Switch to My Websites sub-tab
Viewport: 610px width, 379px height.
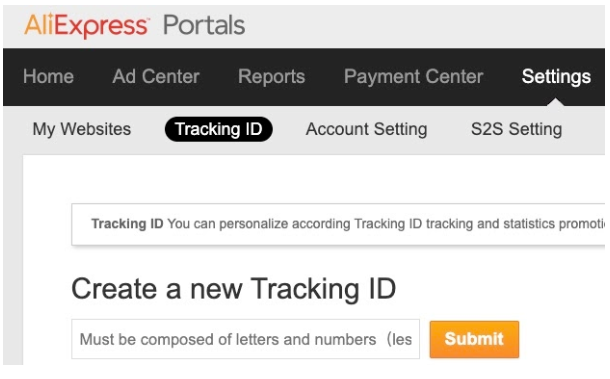click(82, 129)
